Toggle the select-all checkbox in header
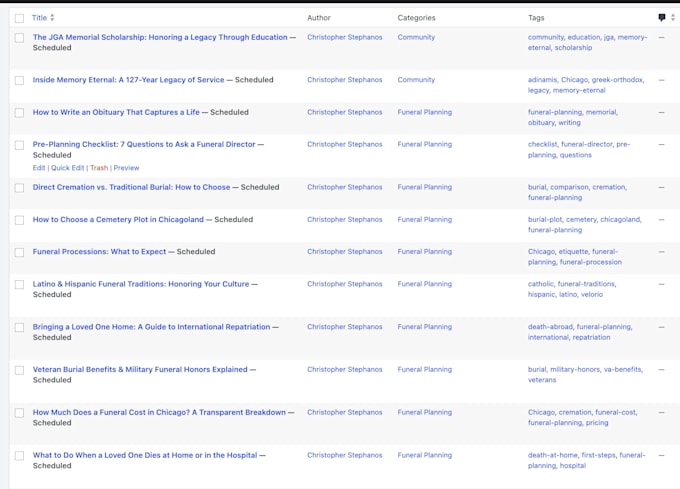 pyautogui.click(x=20, y=18)
